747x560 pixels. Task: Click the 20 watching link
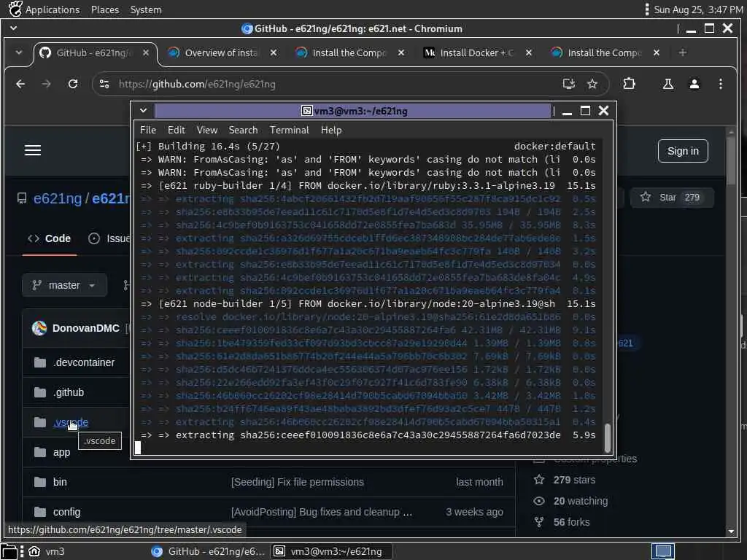(x=580, y=501)
